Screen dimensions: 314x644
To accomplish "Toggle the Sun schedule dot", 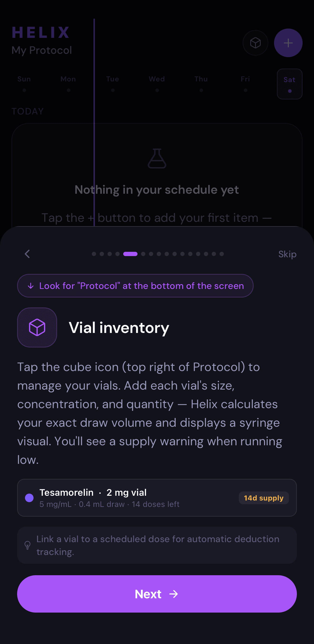I will (x=24, y=91).
